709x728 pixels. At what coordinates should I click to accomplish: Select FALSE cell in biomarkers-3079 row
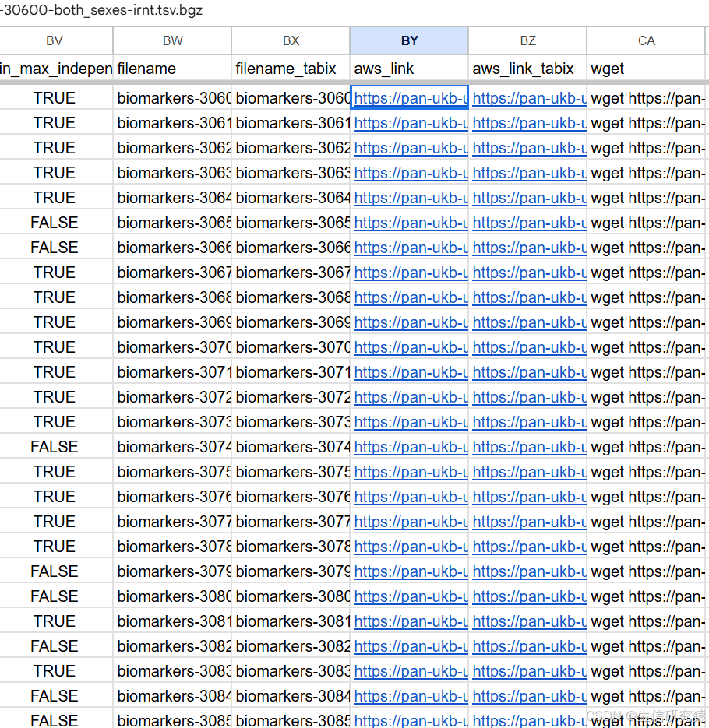click(55, 571)
